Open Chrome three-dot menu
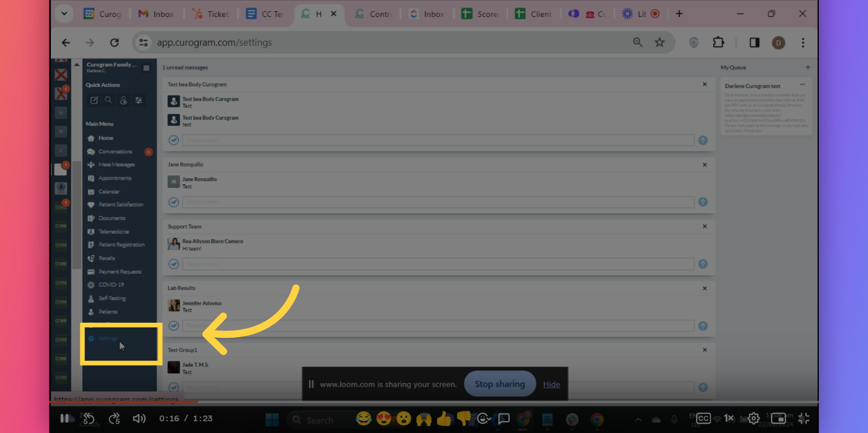Image resolution: width=868 pixels, height=433 pixels. coord(803,43)
